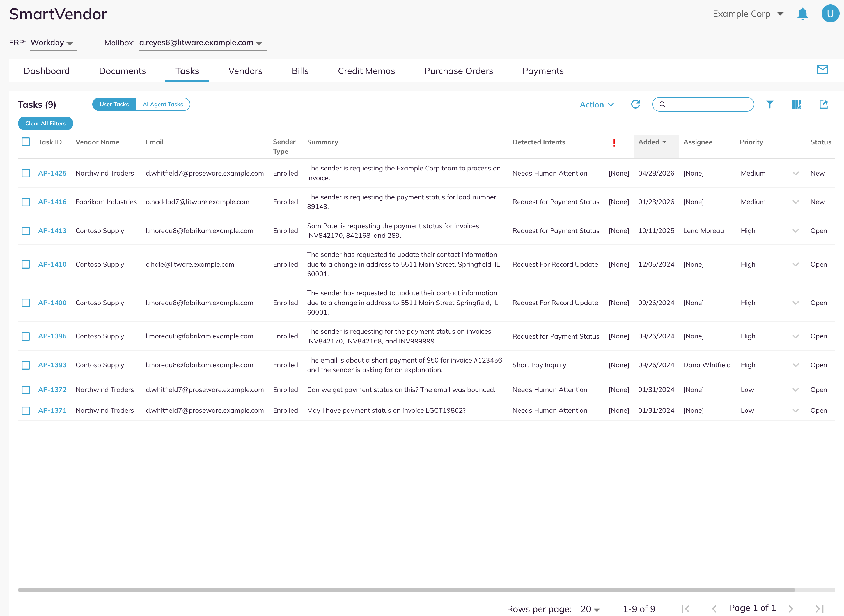This screenshot has width=844, height=616.
Task: Go to next page arrow
Action: [x=790, y=608]
